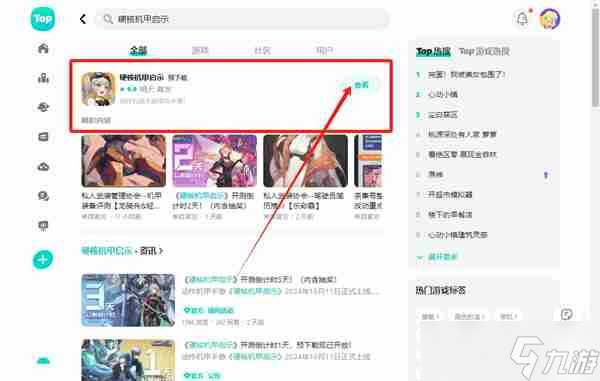Click the up-arrow badge beside the sixth hot search
Image resolution: width=600 pixels, height=381 pixels.
(546, 175)
